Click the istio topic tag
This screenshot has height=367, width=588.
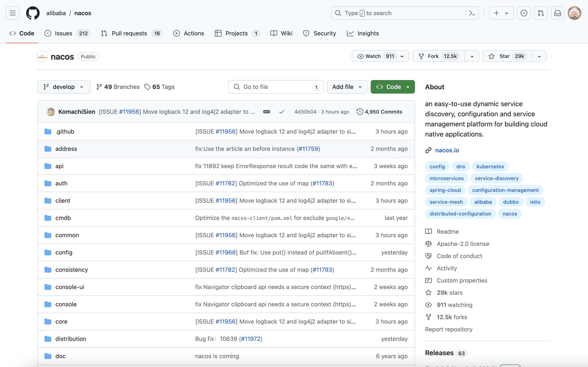tap(535, 202)
